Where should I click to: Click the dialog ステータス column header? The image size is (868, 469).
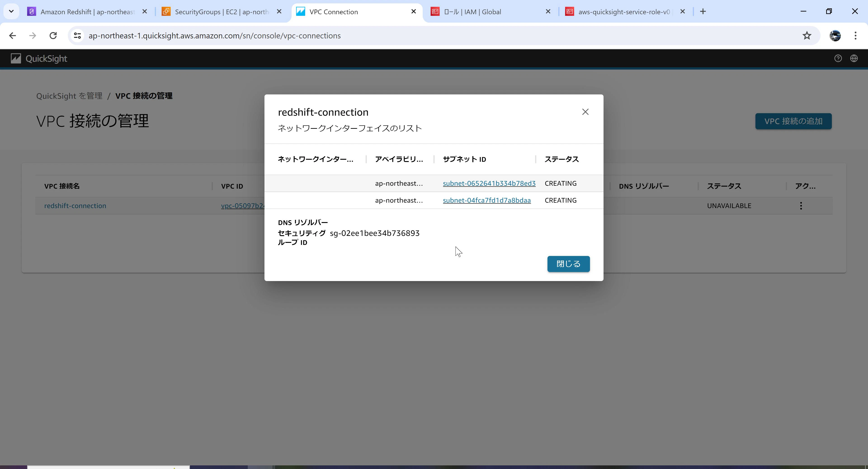562,159
